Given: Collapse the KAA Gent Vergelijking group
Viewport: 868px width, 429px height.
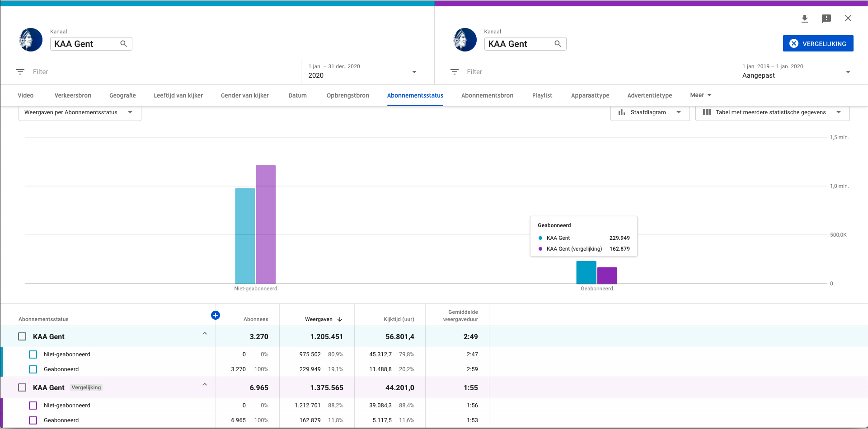Looking at the screenshot, I should click(205, 385).
